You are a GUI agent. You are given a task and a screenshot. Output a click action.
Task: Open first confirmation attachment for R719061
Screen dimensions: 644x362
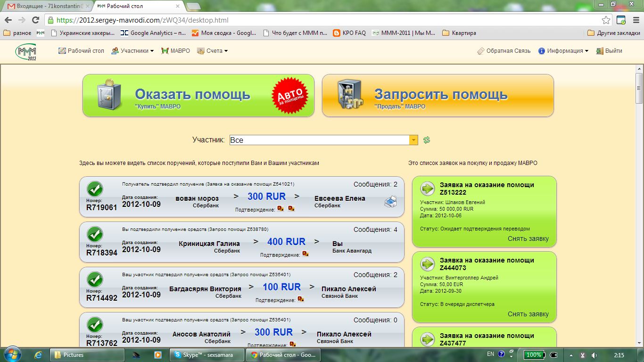coord(281,208)
